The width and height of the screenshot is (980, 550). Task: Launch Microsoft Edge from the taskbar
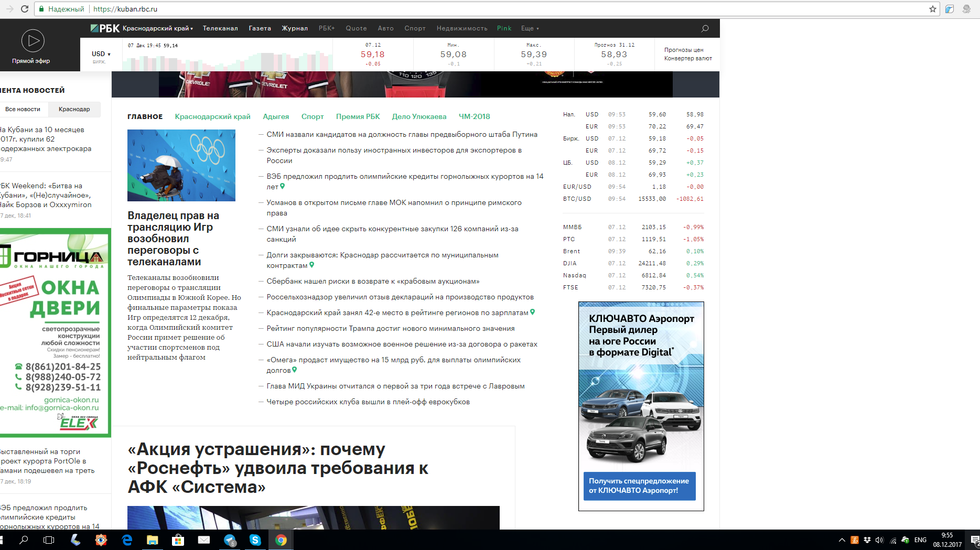coord(127,540)
